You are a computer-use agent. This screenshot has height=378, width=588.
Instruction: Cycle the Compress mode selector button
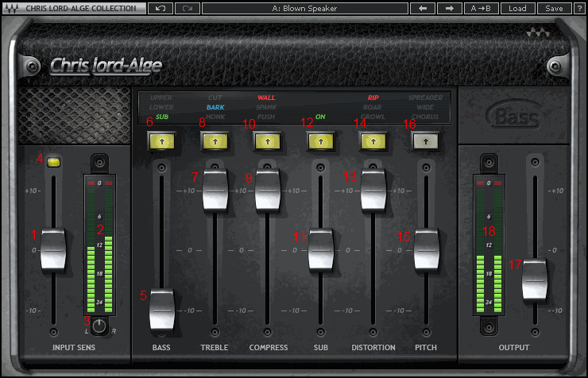click(x=268, y=141)
